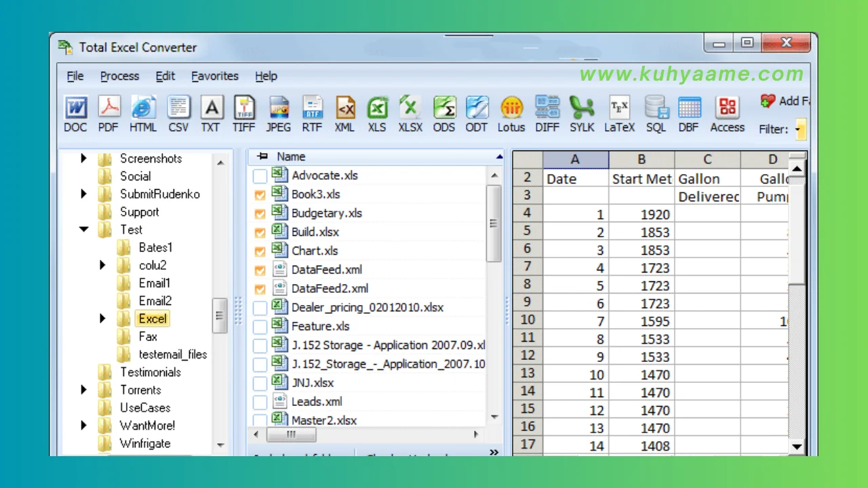The width and height of the screenshot is (868, 488).
Task: Click the folder tree vertical scrollbar thumb
Action: 220,315
